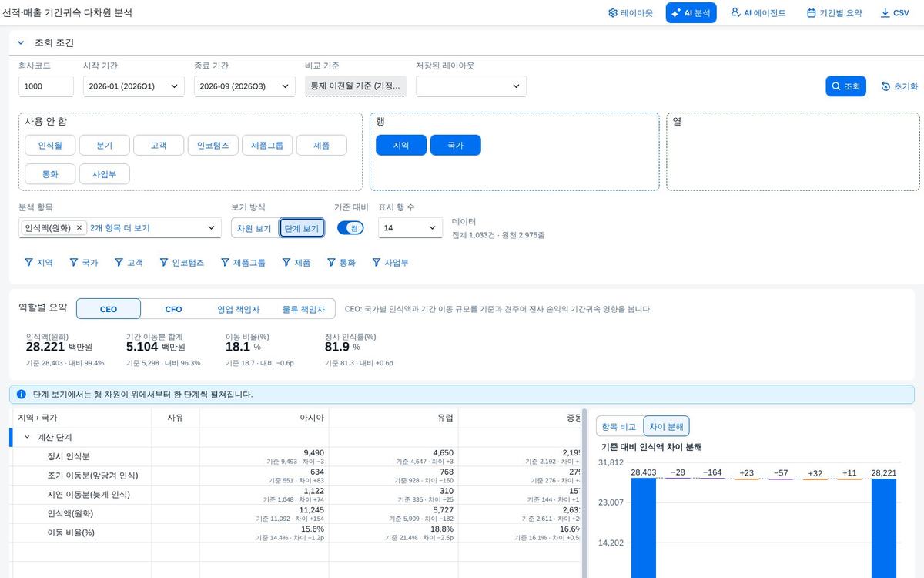Launch AI 분석 analysis
This screenshot has width=924, height=578.
click(x=691, y=13)
